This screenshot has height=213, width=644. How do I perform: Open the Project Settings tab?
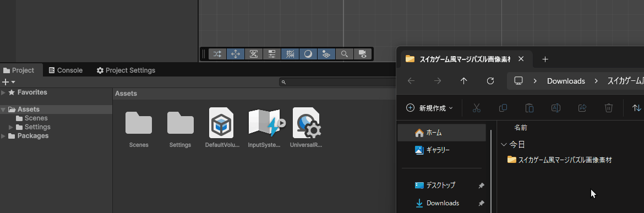pyautogui.click(x=125, y=70)
